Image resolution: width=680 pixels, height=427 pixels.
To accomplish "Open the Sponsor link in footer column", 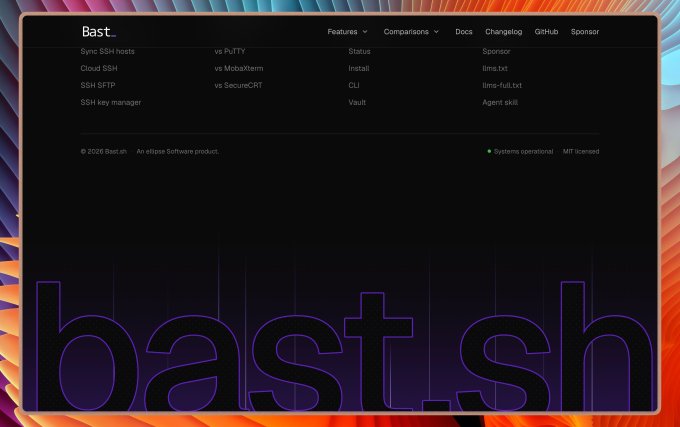I will [x=496, y=51].
